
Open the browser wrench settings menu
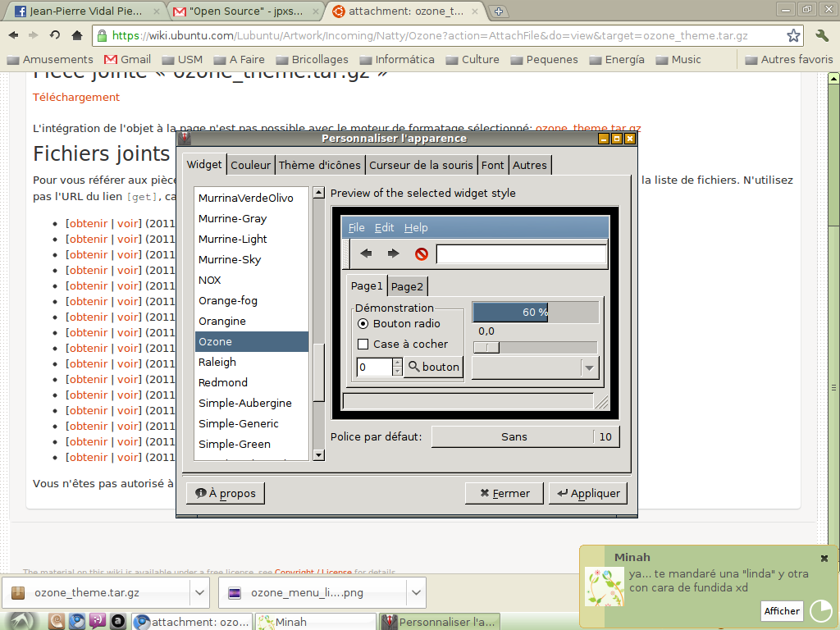click(x=822, y=35)
